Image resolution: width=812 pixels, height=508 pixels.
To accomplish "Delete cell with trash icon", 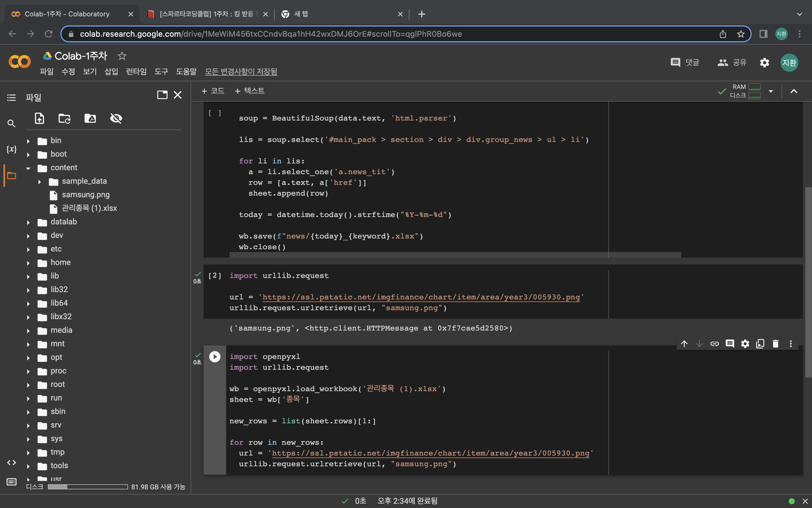I will [775, 344].
